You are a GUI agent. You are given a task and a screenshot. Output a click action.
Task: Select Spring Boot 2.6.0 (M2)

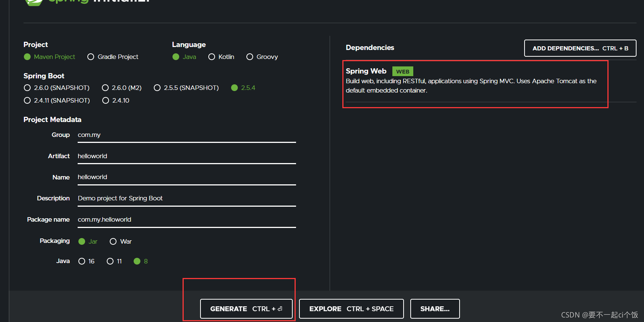click(x=122, y=88)
